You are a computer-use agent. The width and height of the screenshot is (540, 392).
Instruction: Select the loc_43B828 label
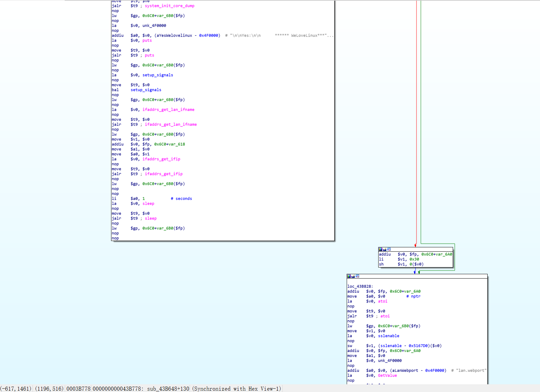click(x=360, y=286)
